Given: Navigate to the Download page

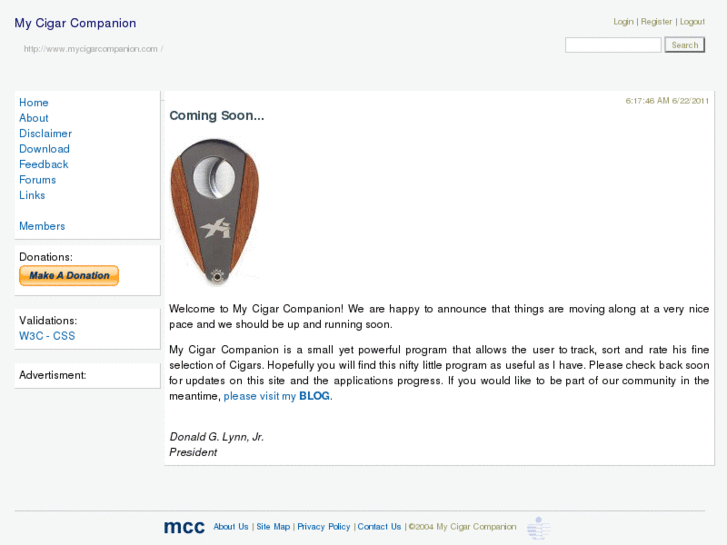Looking at the screenshot, I should tap(44, 149).
